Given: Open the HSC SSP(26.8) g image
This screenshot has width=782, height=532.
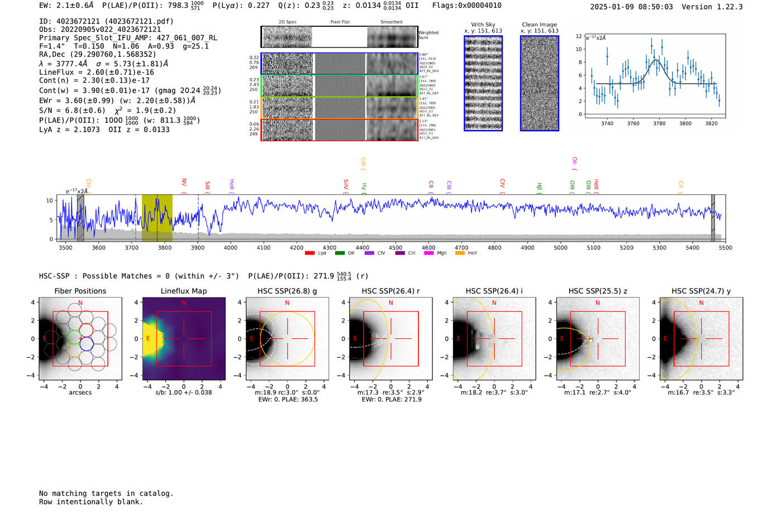Looking at the screenshot, I should pos(288,339).
